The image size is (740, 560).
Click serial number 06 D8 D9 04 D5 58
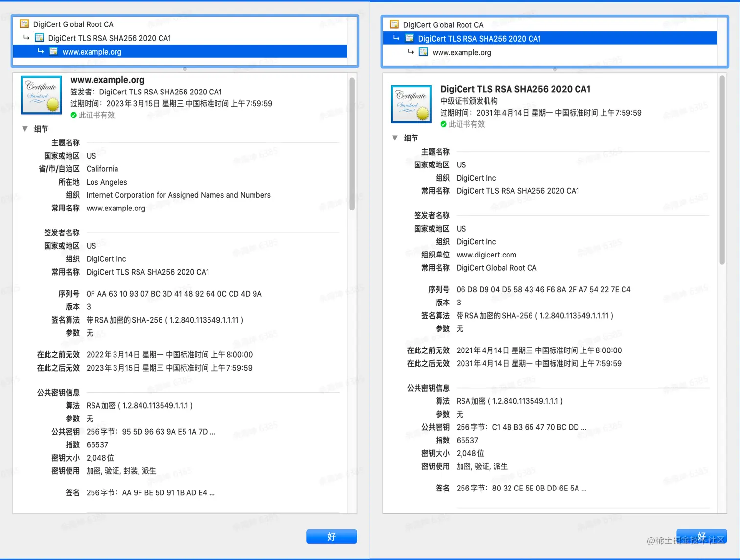(x=544, y=289)
